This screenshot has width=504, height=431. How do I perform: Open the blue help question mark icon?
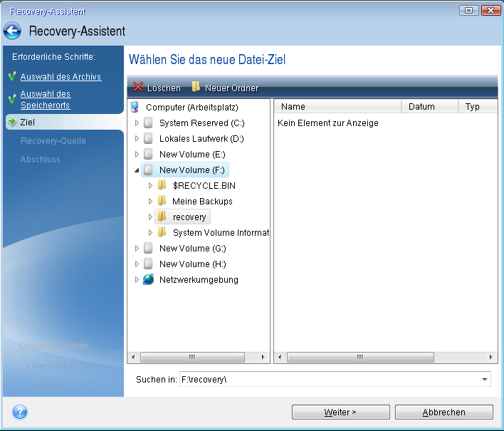(20, 412)
